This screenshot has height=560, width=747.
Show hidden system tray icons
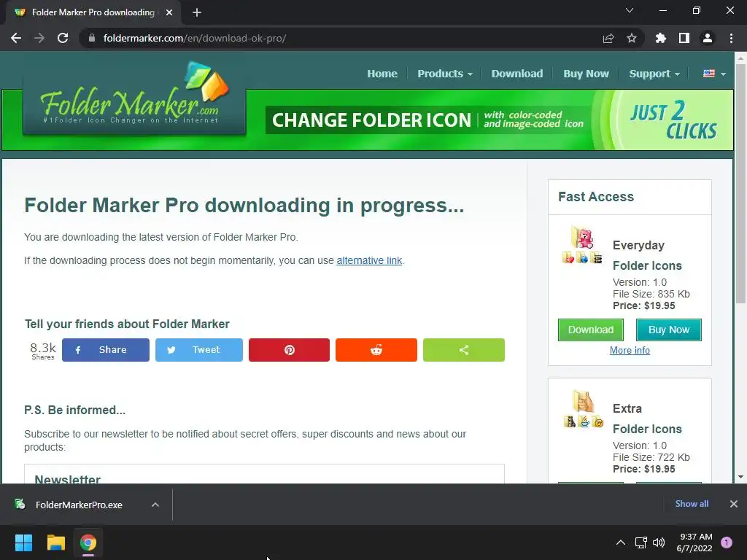[x=621, y=542]
